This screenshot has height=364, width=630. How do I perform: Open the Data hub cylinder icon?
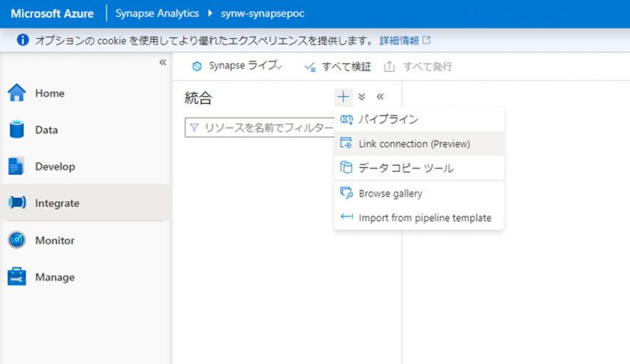pyautogui.click(x=16, y=130)
